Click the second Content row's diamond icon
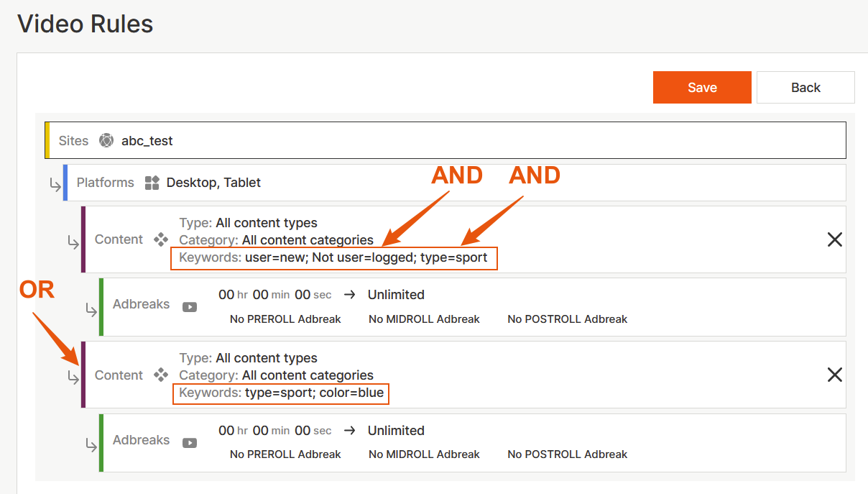Viewport: 868px width, 494px height. click(161, 375)
